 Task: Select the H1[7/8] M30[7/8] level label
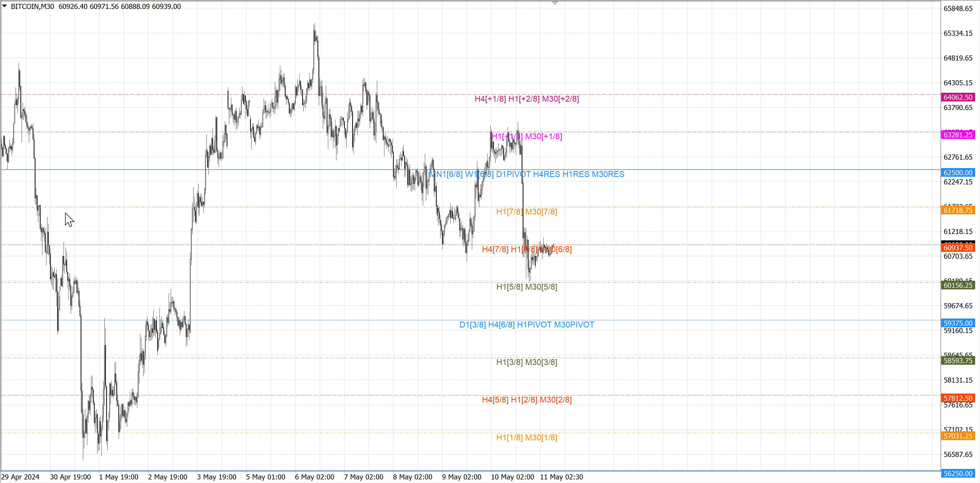coord(526,212)
